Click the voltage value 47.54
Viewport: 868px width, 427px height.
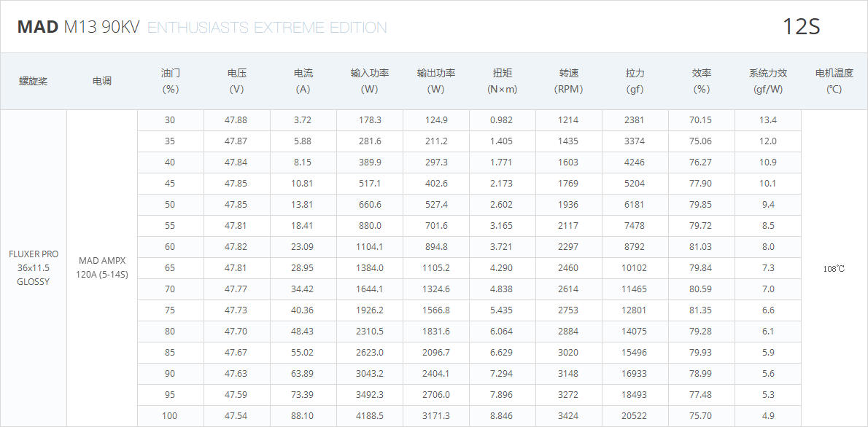(x=236, y=415)
